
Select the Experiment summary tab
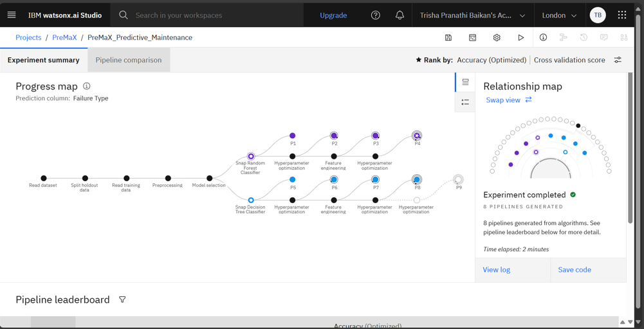pyautogui.click(x=44, y=60)
